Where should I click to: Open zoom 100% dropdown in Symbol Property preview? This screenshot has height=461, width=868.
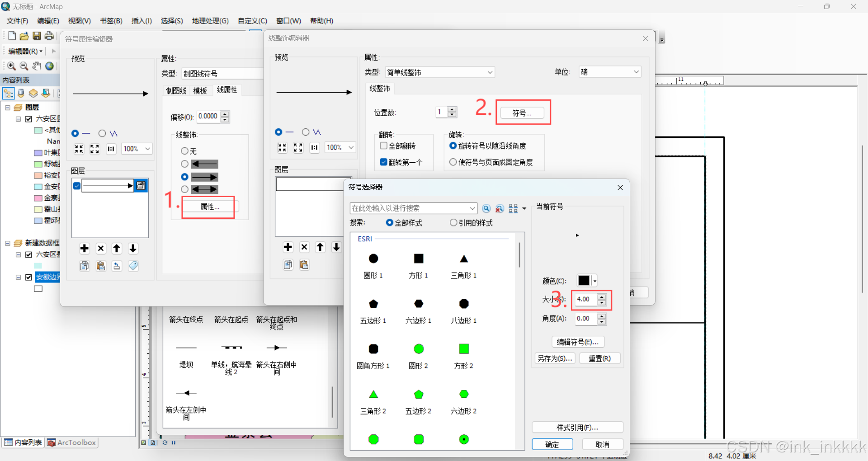point(137,149)
